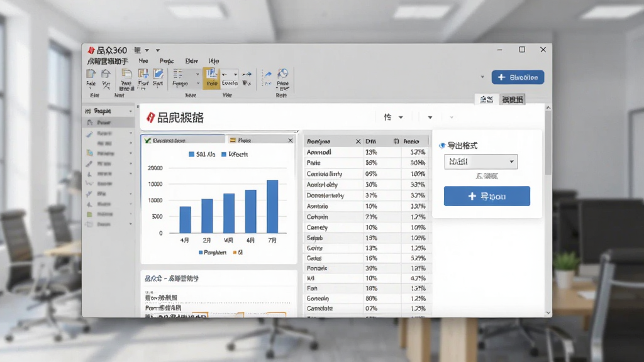Select the 'Ponaeic' table row

[x=367, y=268]
